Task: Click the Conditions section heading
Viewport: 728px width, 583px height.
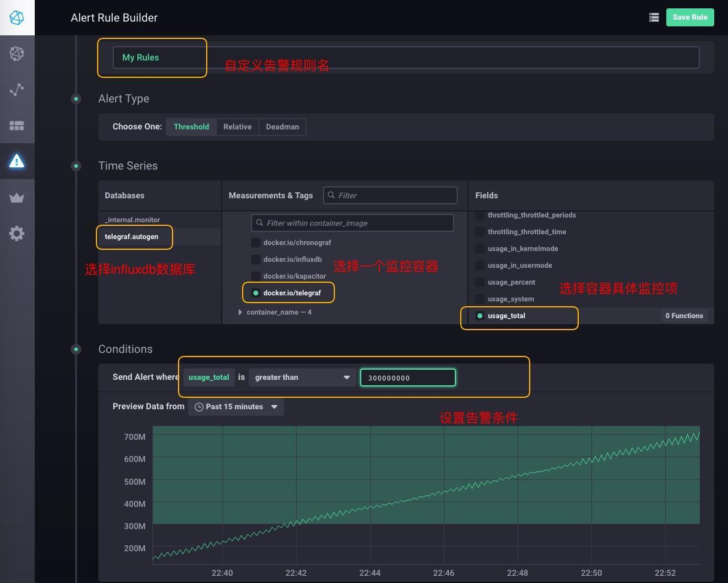Action: [x=125, y=349]
